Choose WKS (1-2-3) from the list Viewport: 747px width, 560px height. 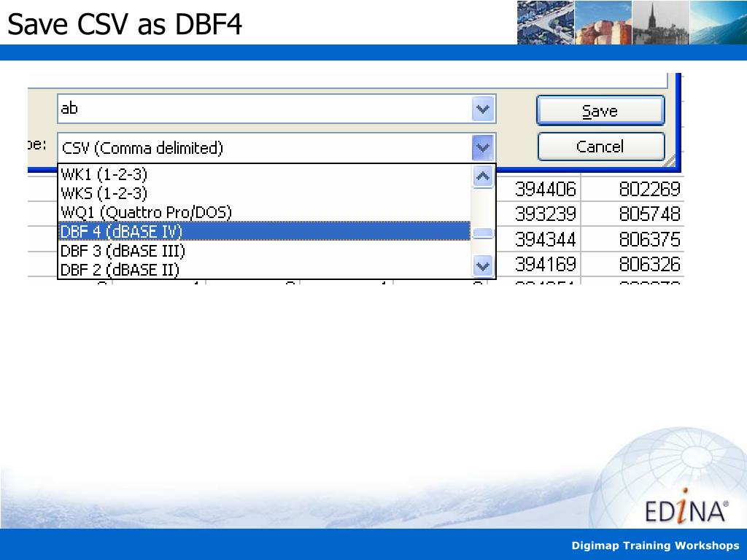click(x=264, y=193)
